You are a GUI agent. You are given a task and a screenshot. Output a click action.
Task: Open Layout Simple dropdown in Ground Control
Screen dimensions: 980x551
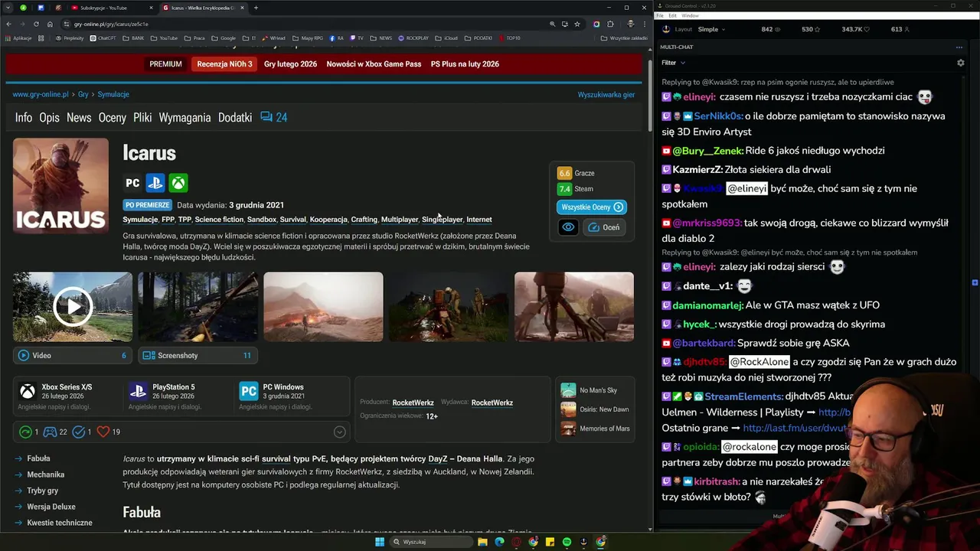712,29
